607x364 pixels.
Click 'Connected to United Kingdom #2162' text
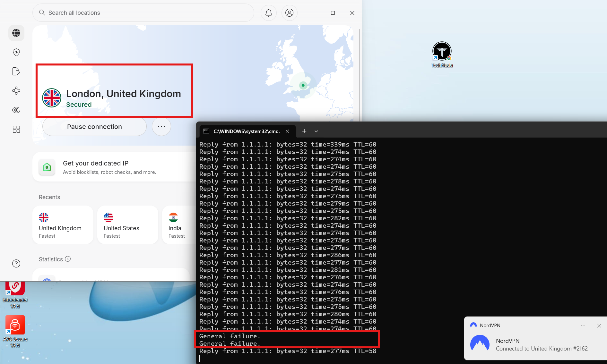542,349
